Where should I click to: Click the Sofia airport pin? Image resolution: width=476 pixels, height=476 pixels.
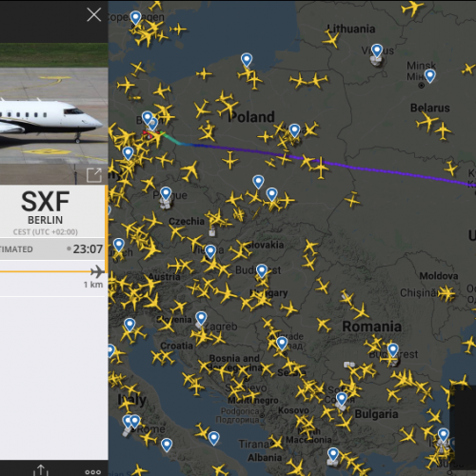(x=342, y=399)
